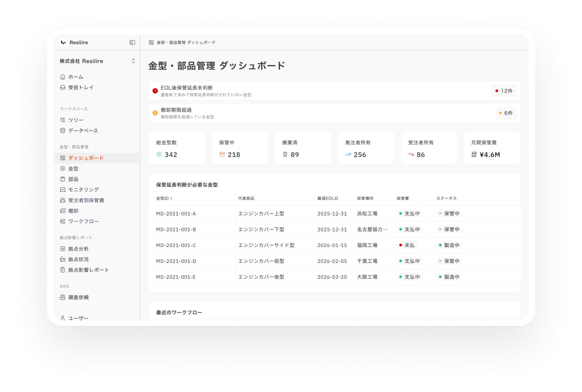The image size is (582, 392).
Task: Open the データベース database icon
Action: [x=63, y=131]
